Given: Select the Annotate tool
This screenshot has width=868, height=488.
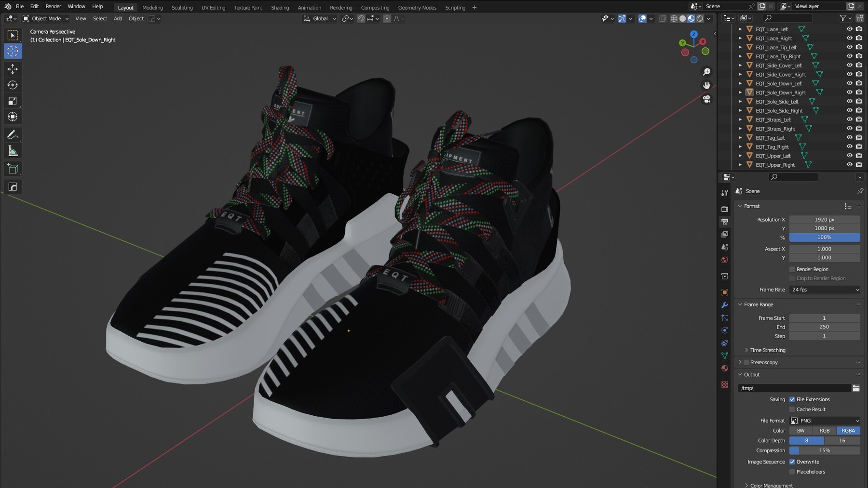Looking at the screenshot, I should click(12, 134).
